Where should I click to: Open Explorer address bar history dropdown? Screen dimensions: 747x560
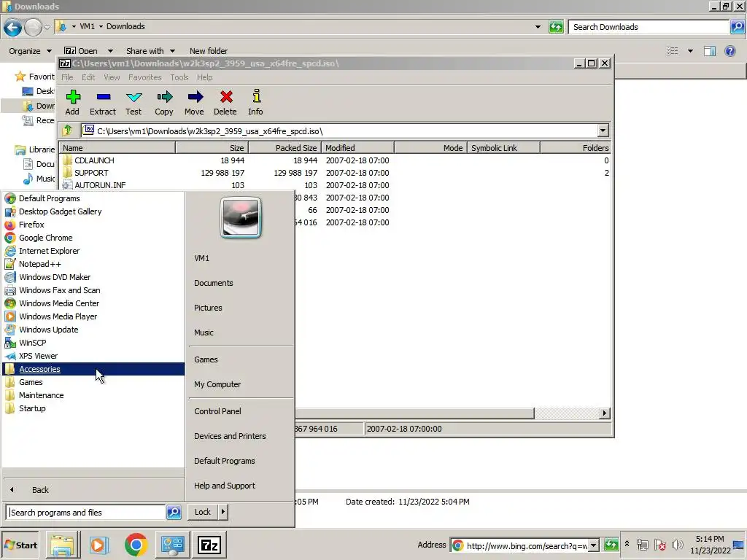click(x=538, y=27)
